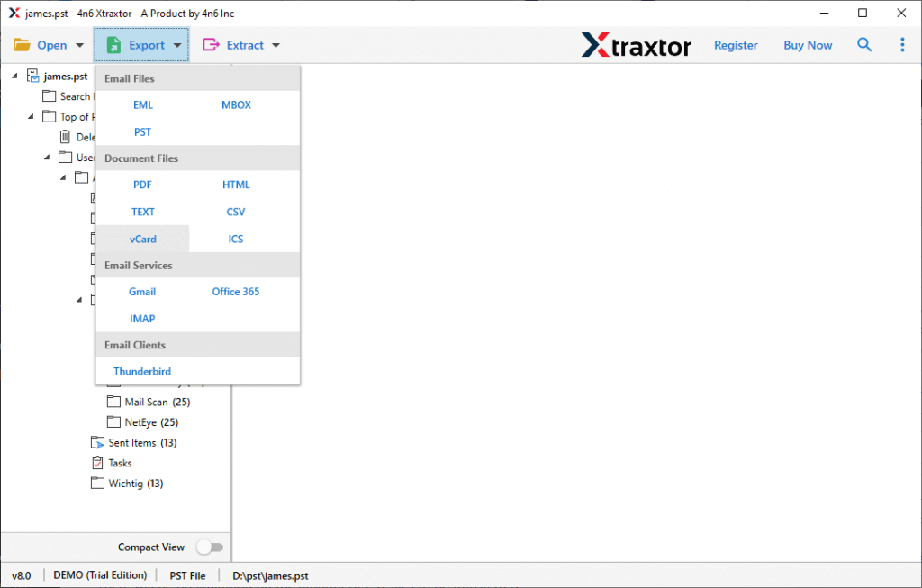Image resolution: width=922 pixels, height=588 pixels.
Task: Click the james.pst mailbox file icon
Action: [x=33, y=76]
